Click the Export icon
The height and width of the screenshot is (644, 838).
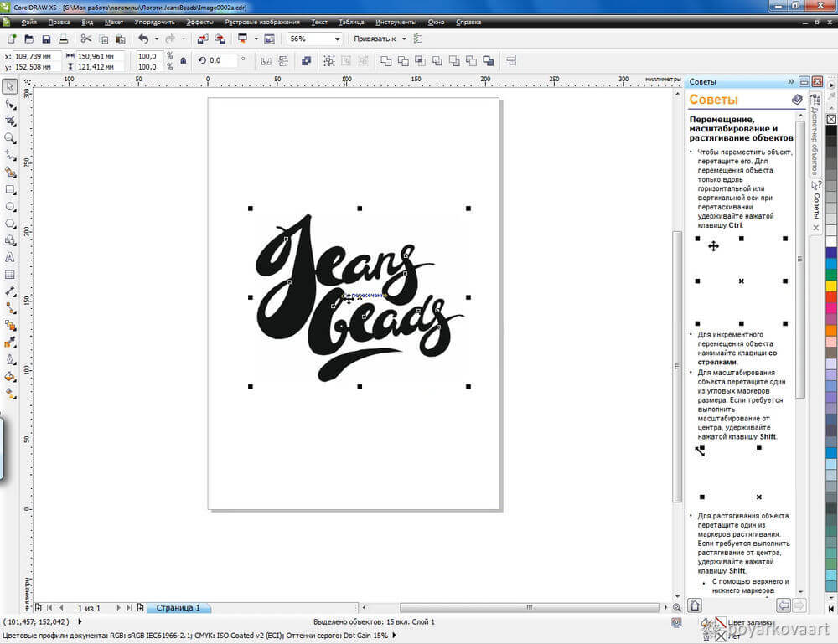tap(220, 39)
